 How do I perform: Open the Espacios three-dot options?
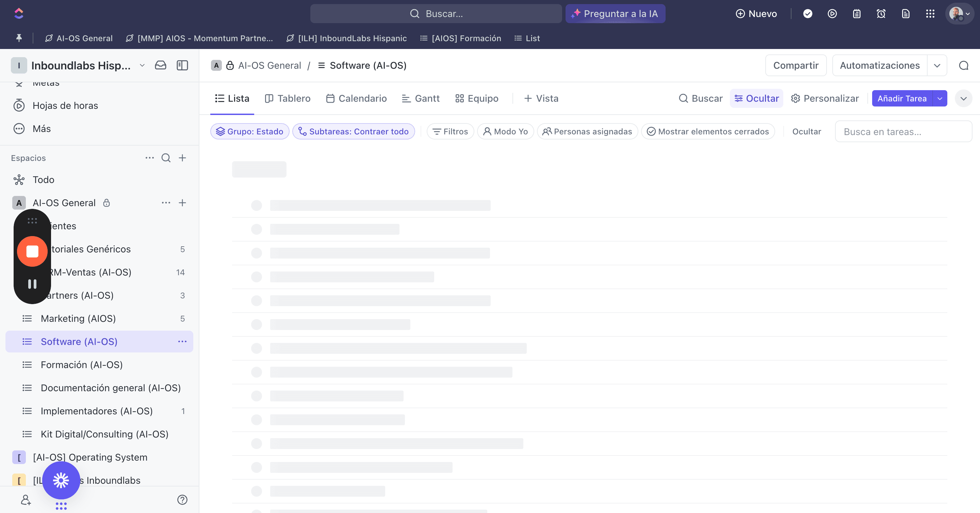coord(149,158)
